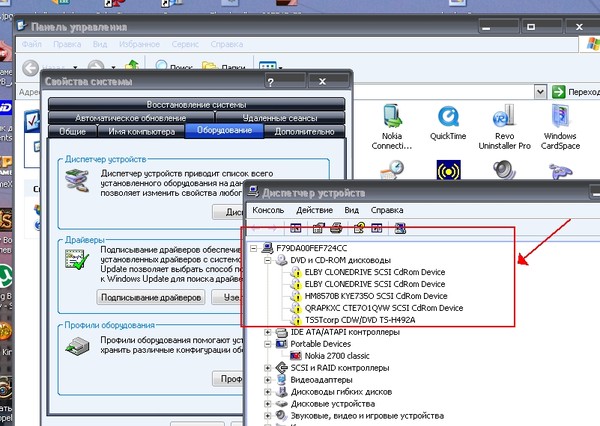
Task: Click the Search (Поиск) toolbar button
Action: click(x=174, y=66)
